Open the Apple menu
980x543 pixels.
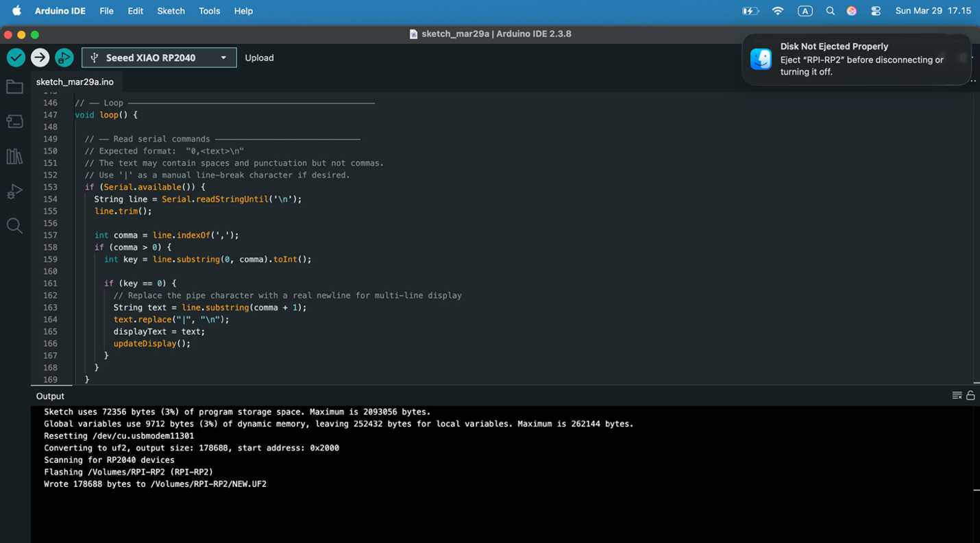click(x=16, y=11)
